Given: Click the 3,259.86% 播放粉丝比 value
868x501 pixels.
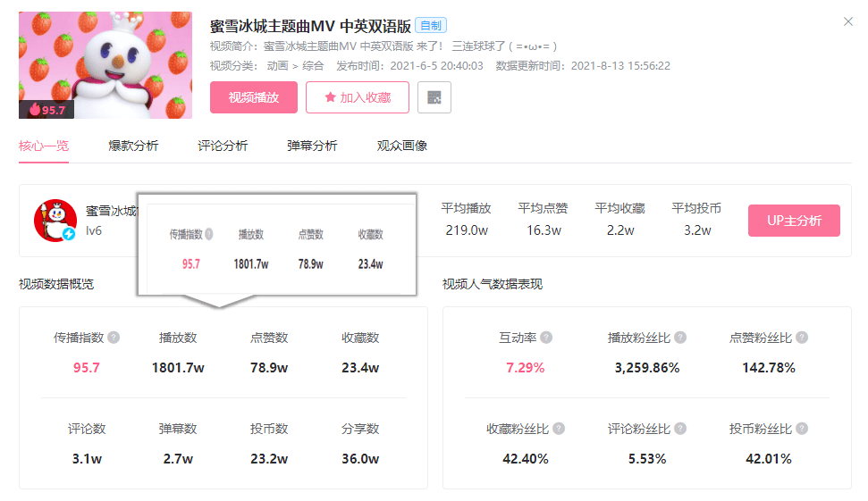Looking at the screenshot, I should point(647,368).
